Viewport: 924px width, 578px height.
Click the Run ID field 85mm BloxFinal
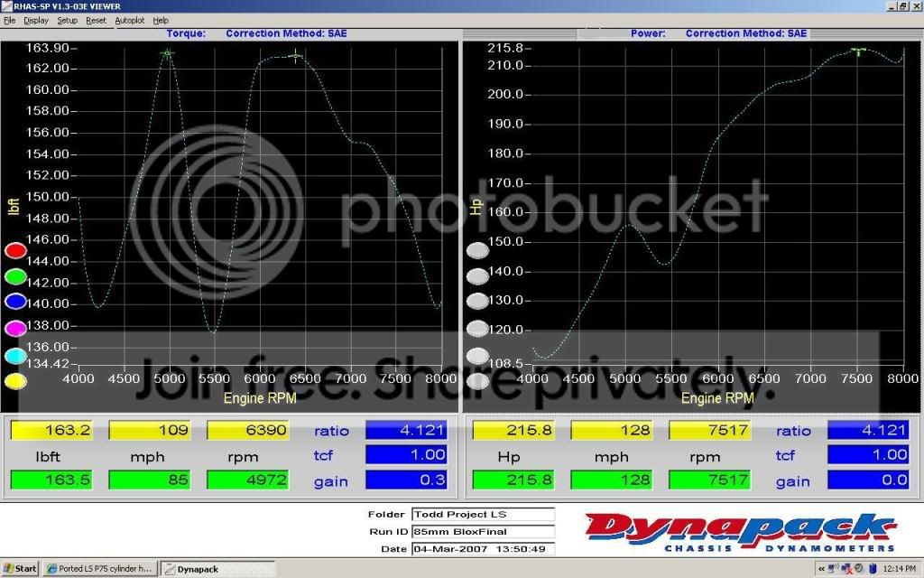[483, 532]
